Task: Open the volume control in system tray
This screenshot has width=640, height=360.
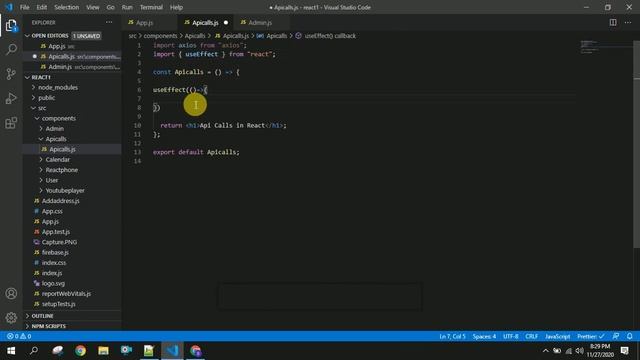Action: click(x=579, y=351)
